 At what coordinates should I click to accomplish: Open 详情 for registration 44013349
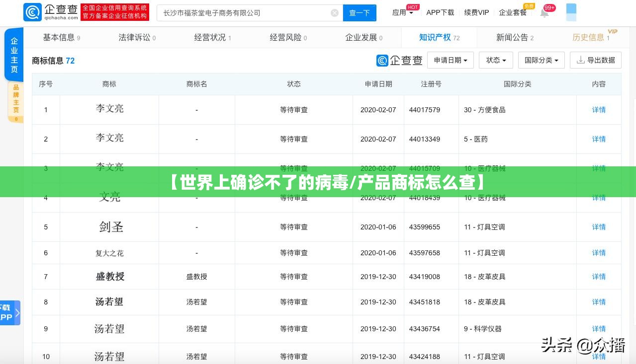click(599, 139)
